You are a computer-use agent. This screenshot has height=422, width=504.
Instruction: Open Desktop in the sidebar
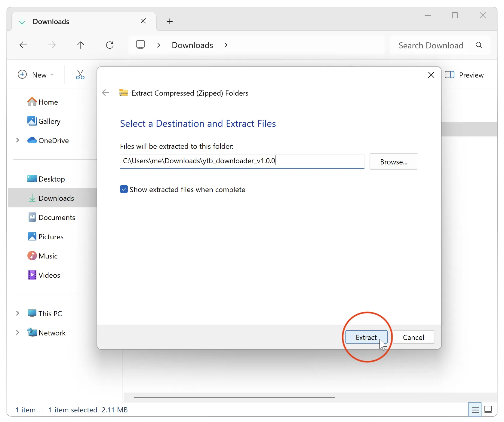click(x=46, y=179)
